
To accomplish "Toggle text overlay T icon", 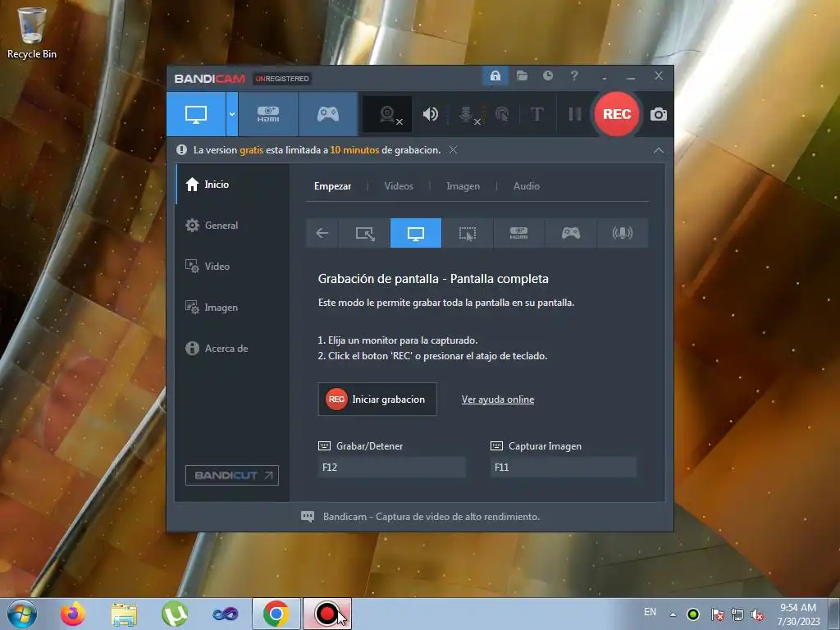I will [536, 114].
